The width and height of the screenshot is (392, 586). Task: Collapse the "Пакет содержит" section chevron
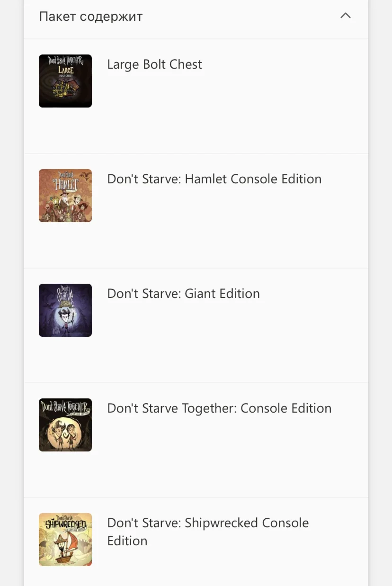[346, 16]
